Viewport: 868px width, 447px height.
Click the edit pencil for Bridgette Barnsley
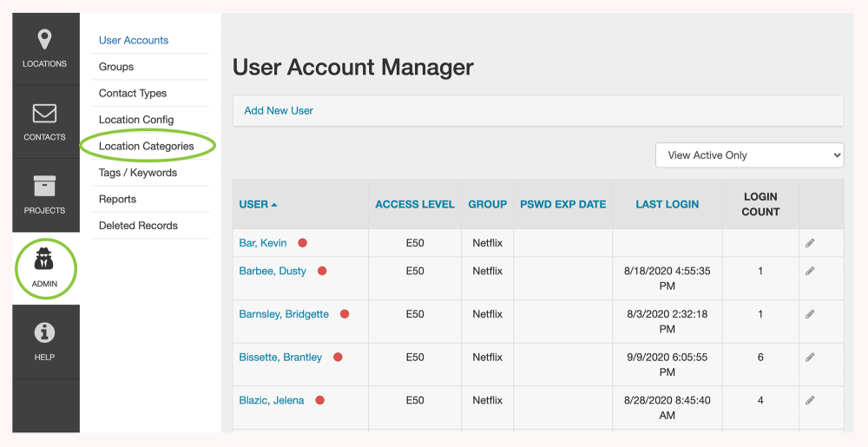tap(810, 314)
